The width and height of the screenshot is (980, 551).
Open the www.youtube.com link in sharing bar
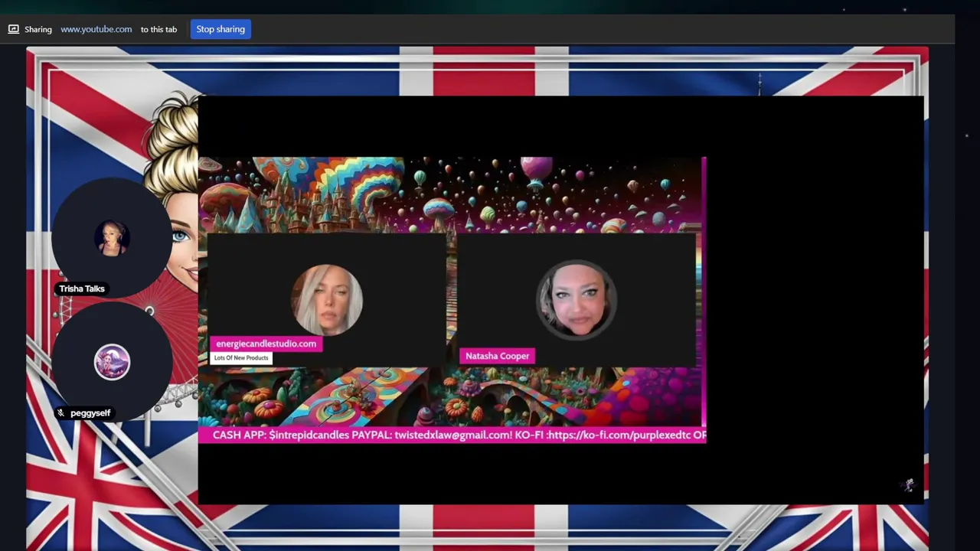(x=96, y=29)
